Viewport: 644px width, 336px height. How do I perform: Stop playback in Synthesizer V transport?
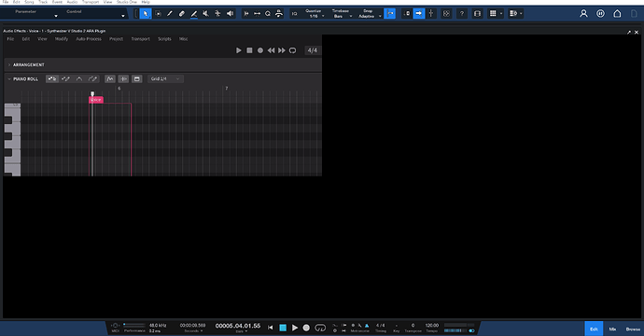pos(249,50)
